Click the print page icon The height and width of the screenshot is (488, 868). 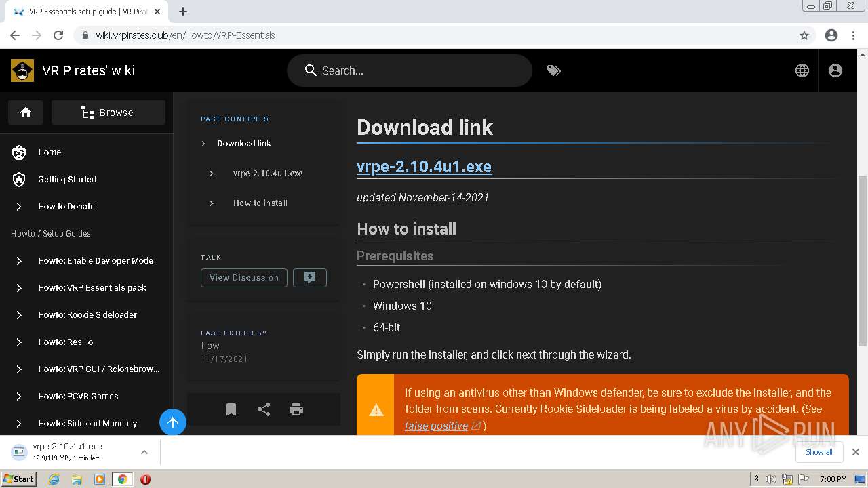click(x=296, y=409)
